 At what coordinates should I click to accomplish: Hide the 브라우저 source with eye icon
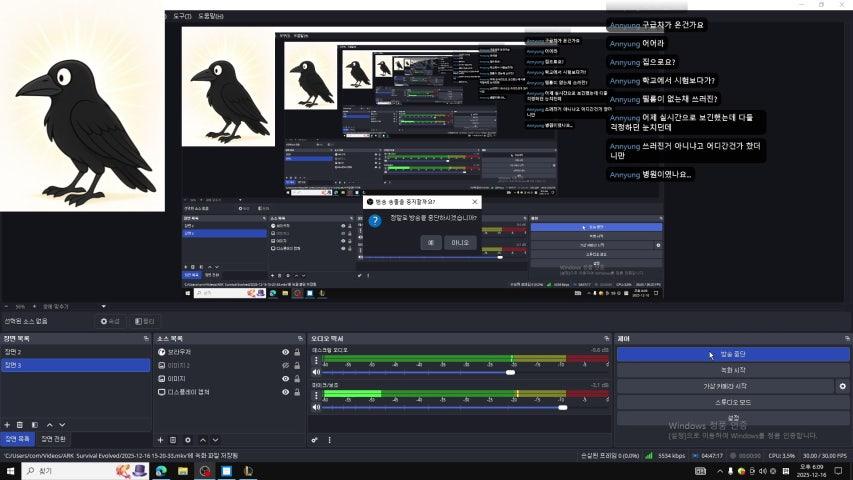tap(285, 352)
